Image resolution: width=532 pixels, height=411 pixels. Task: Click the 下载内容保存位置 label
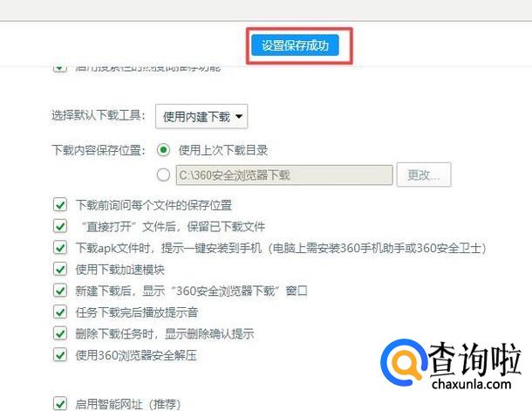pyautogui.click(x=98, y=150)
